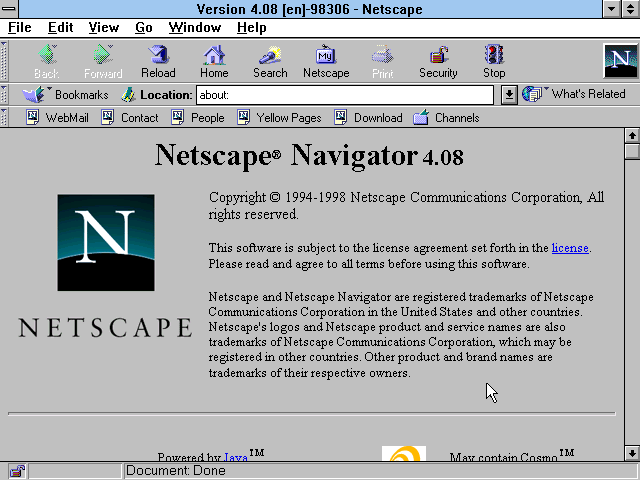Viewport: 640px width, 480px height.
Task: Click the WebMail personal toolbar button
Action: [57, 118]
